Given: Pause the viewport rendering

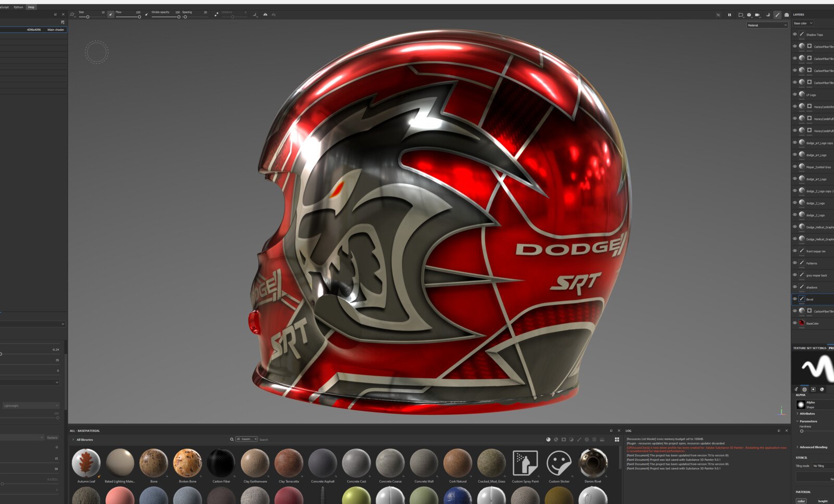Looking at the screenshot, I should 729,15.
